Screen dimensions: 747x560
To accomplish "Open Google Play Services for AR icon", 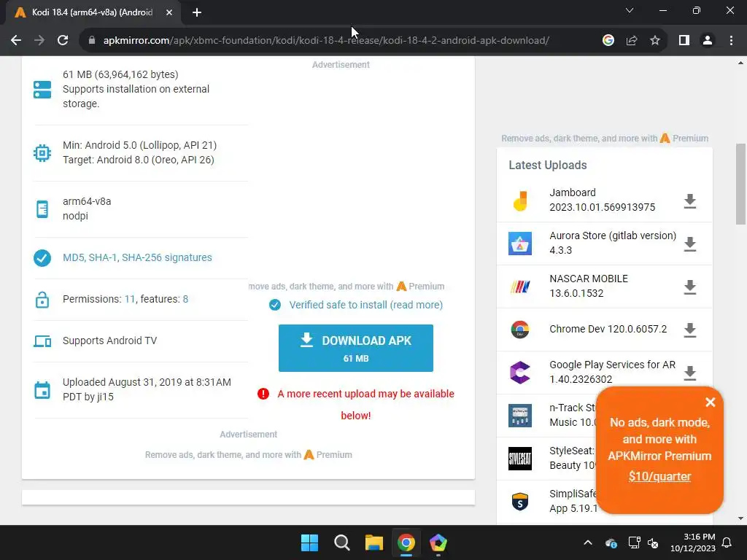I will point(519,373).
